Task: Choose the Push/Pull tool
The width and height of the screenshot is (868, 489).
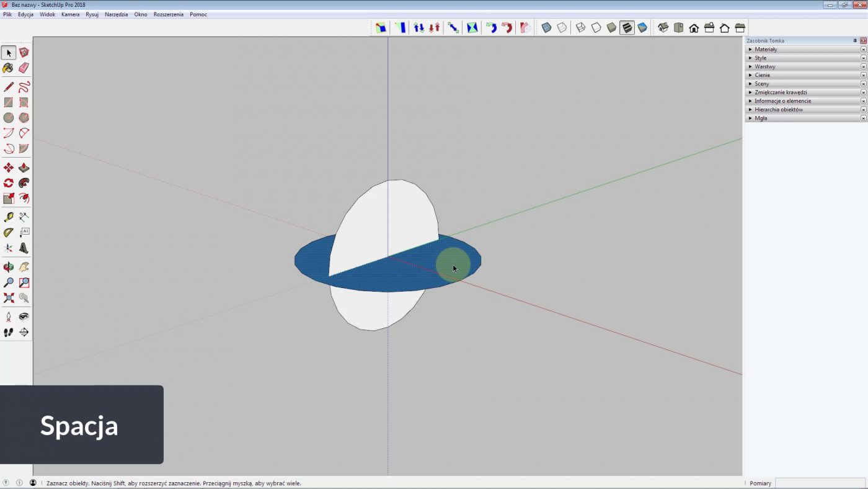Action: click(24, 168)
